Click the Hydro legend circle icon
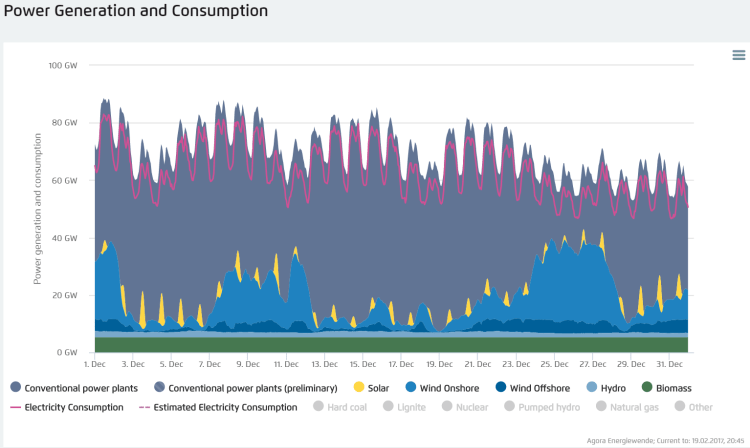Image resolution: width=750 pixels, height=448 pixels. pyautogui.click(x=592, y=388)
